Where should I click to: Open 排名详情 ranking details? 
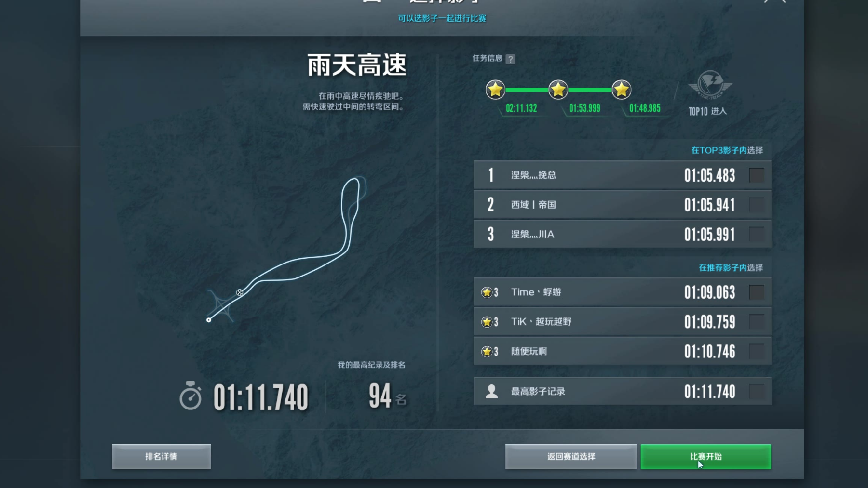pos(162,456)
